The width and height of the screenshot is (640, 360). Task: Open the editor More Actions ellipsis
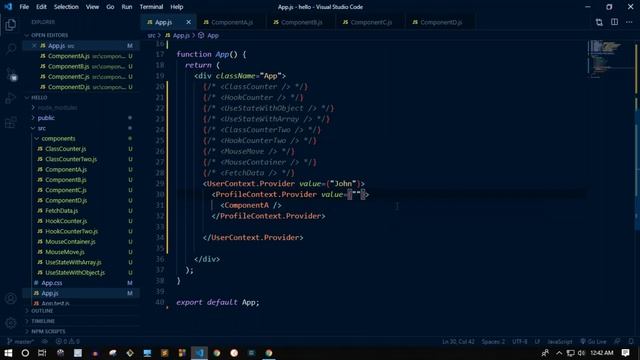tap(629, 22)
